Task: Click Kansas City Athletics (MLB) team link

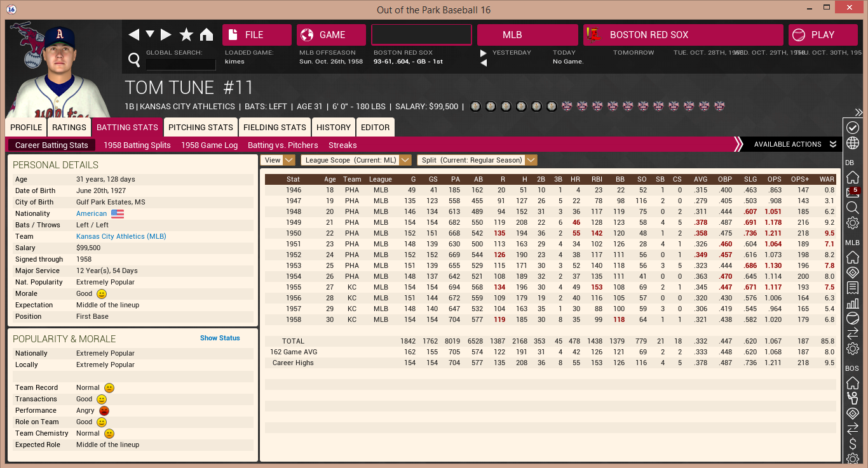Action: [x=121, y=236]
